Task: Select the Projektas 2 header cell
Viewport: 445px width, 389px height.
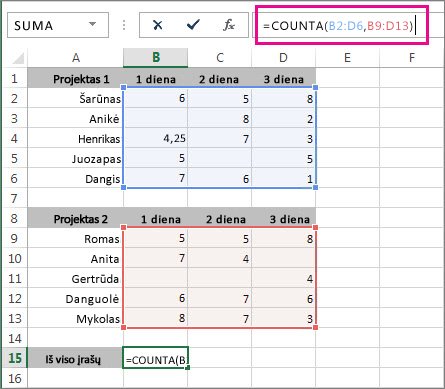Action: click(75, 219)
